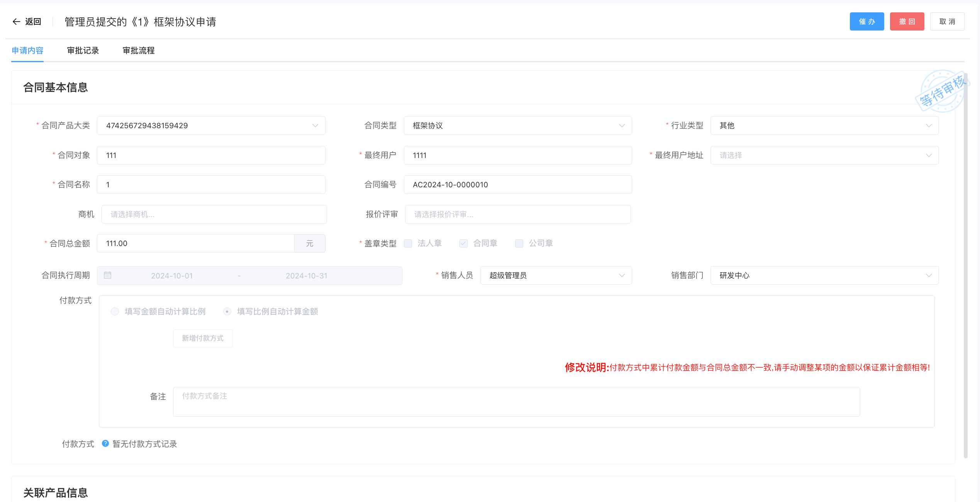Check the 法人章 checkbox
Image resolution: width=980 pixels, height=502 pixels.
pyautogui.click(x=408, y=243)
